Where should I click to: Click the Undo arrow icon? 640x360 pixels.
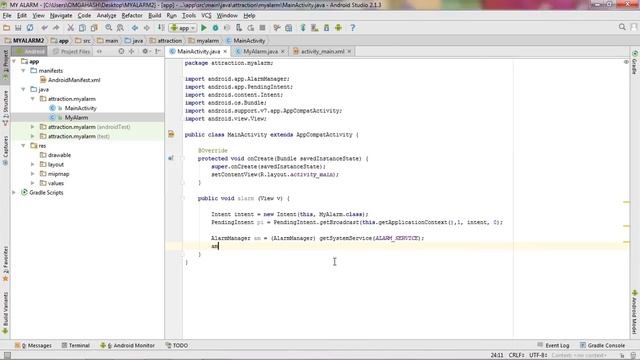point(44,28)
